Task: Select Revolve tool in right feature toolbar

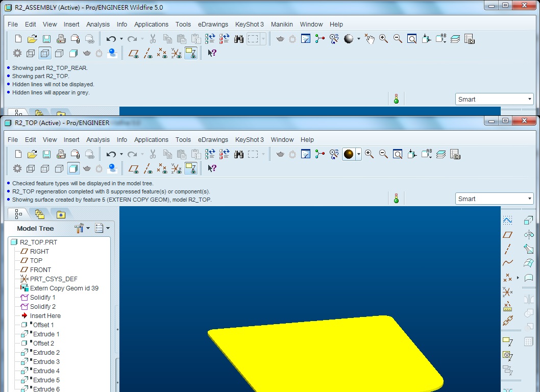Action: click(x=529, y=235)
